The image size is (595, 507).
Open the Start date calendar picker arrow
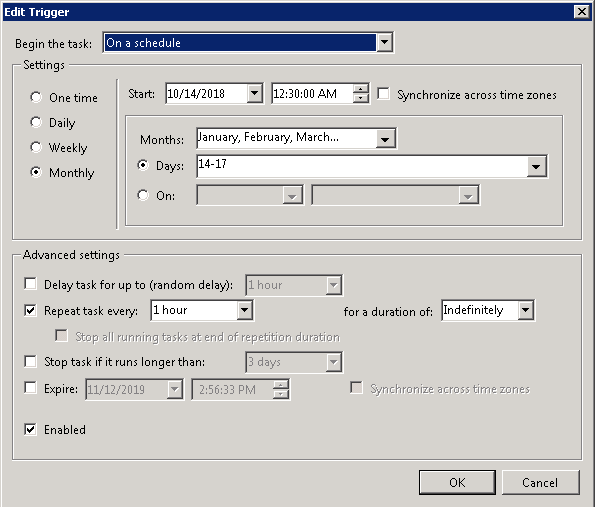[255, 93]
